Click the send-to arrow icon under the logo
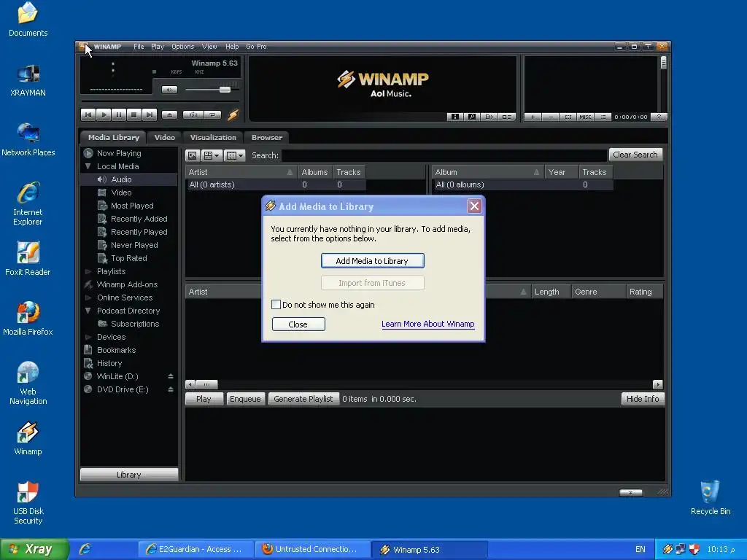This screenshot has width=747, height=560. 489,117
